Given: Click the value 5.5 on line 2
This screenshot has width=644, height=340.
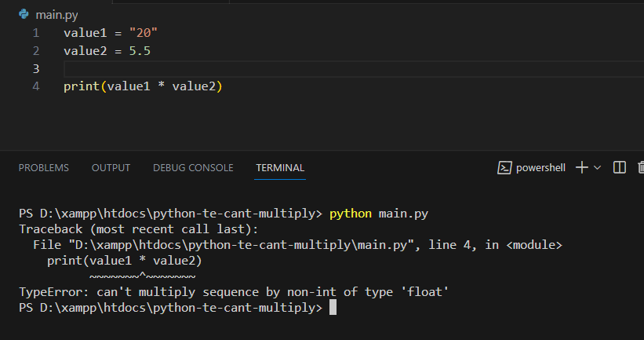Looking at the screenshot, I should [140, 51].
